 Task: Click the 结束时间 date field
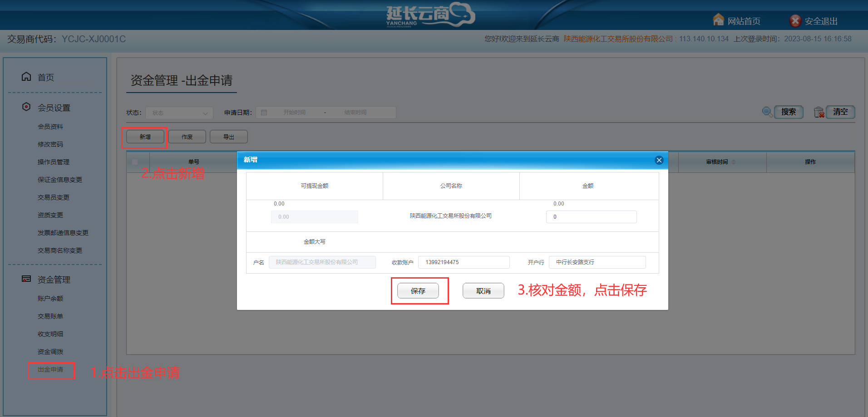pyautogui.click(x=355, y=113)
